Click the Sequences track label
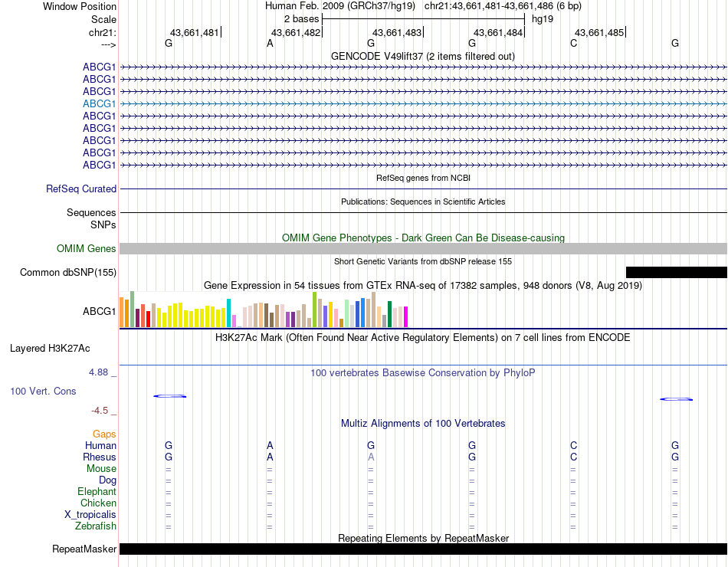This screenshot has width=728, height=567. click(91, 213)
